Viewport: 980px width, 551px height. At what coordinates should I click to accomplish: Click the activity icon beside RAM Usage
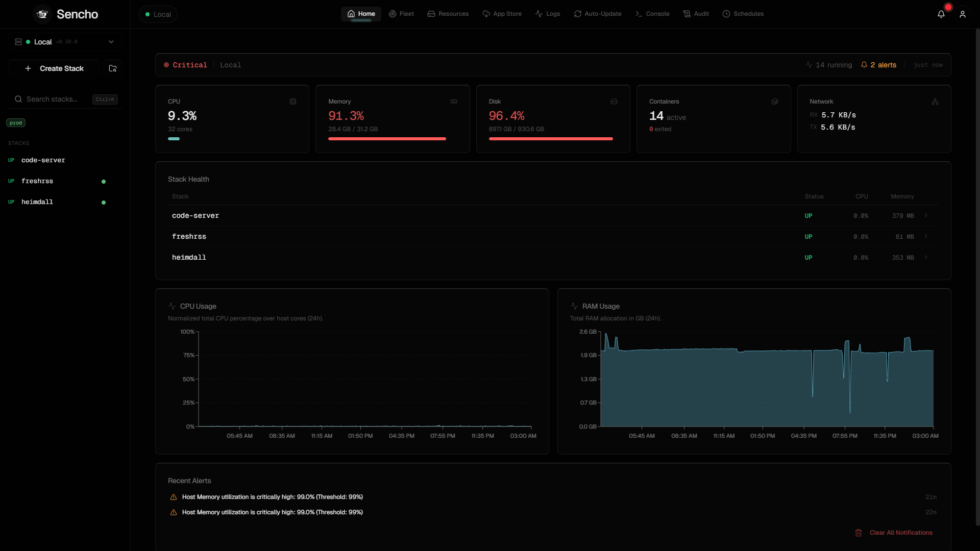(x=574, y=306)
